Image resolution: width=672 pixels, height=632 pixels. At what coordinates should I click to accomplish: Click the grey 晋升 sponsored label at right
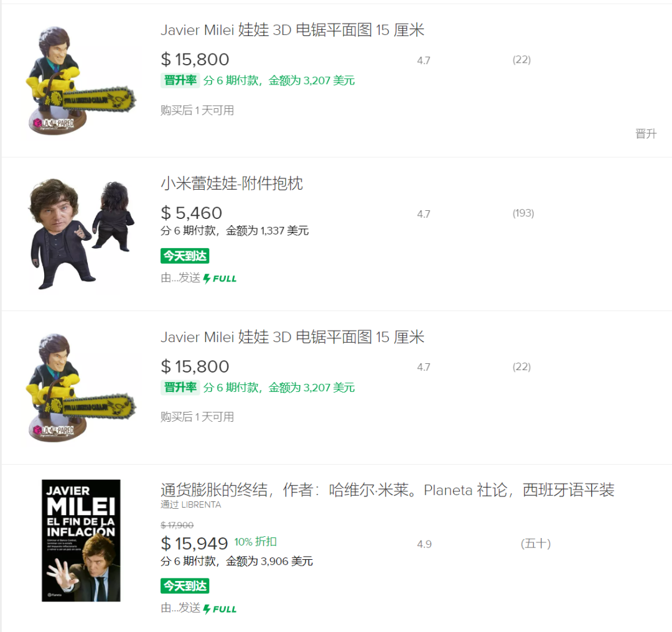pyautogui.click(x=645, y=134)
